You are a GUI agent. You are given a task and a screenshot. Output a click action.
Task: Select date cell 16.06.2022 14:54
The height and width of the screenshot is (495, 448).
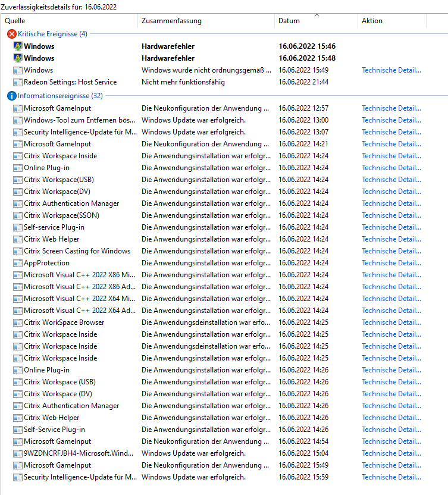[x=303, y=441]
